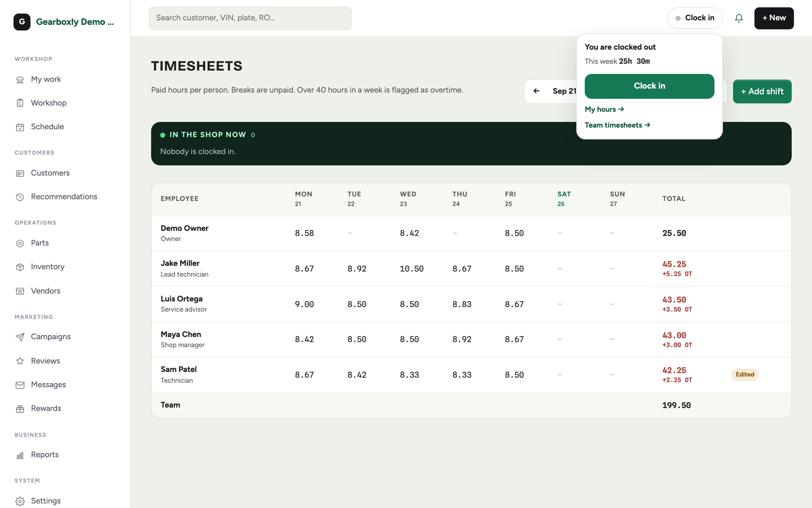Click Demo Owner's Monday 8.58 hours

304,233
